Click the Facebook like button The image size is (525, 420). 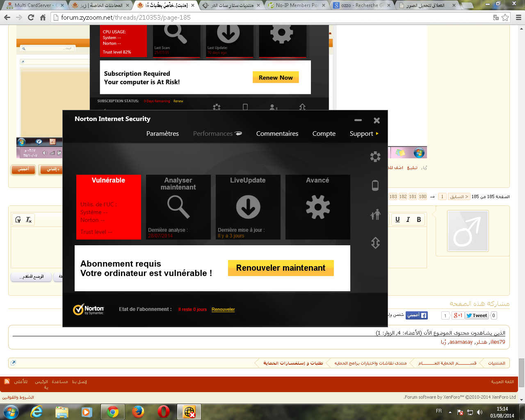[x=417, y=315]
